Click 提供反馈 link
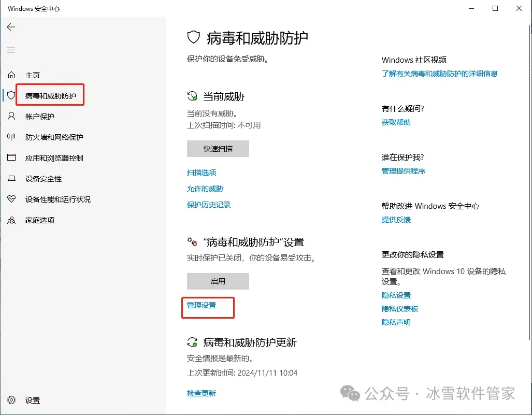This screenshot has width=532, height=415. [x=396, y=220]
